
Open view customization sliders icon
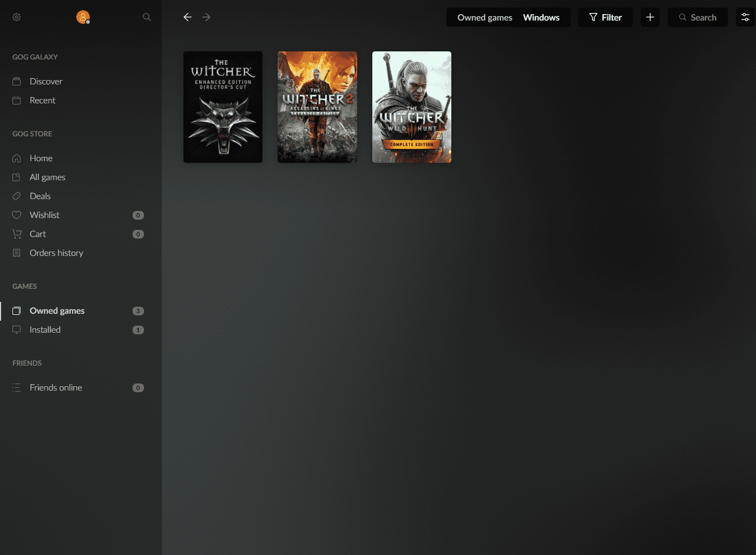745,17
